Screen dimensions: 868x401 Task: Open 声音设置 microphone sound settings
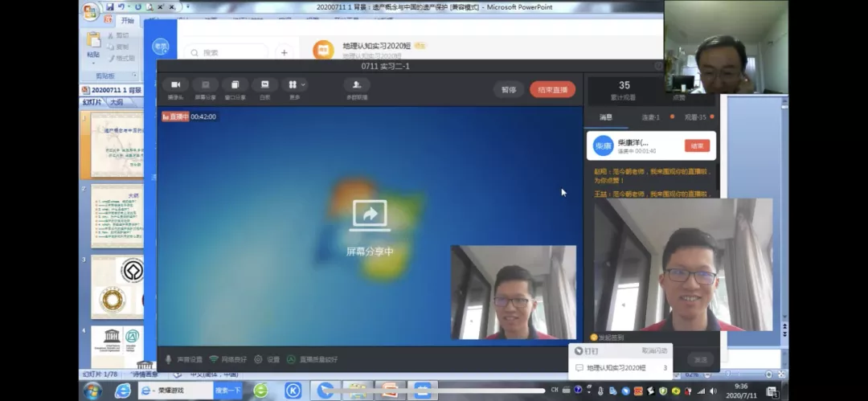(184, 359)
